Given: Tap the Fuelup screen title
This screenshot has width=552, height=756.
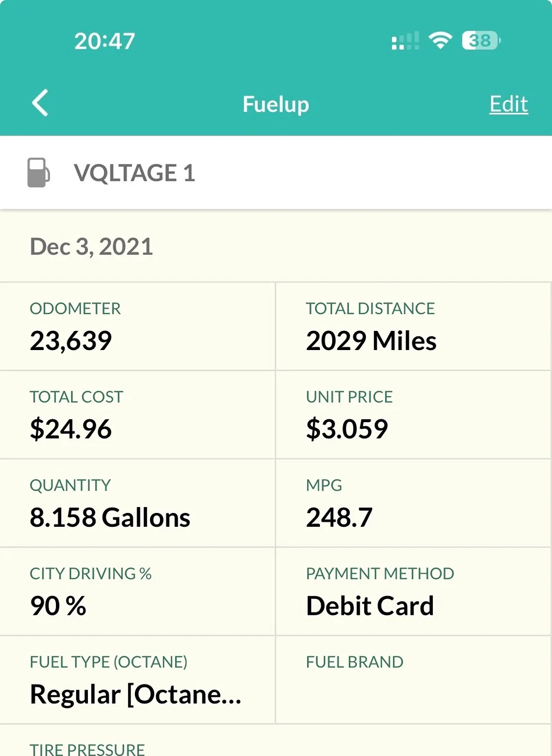Looking at the screenshot, I should click(276, 104).
